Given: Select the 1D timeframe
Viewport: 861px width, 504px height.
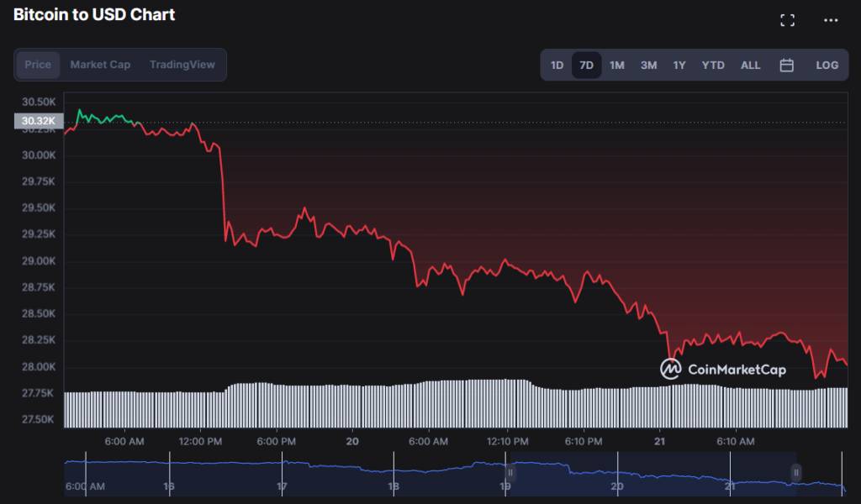Looking at the screenshot, I should [x=556, y=65].
